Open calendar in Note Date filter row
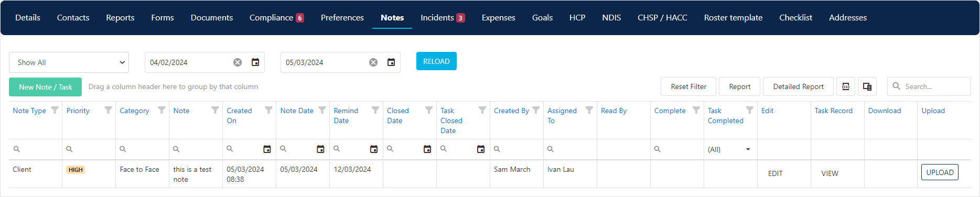 tap(320, 149)
